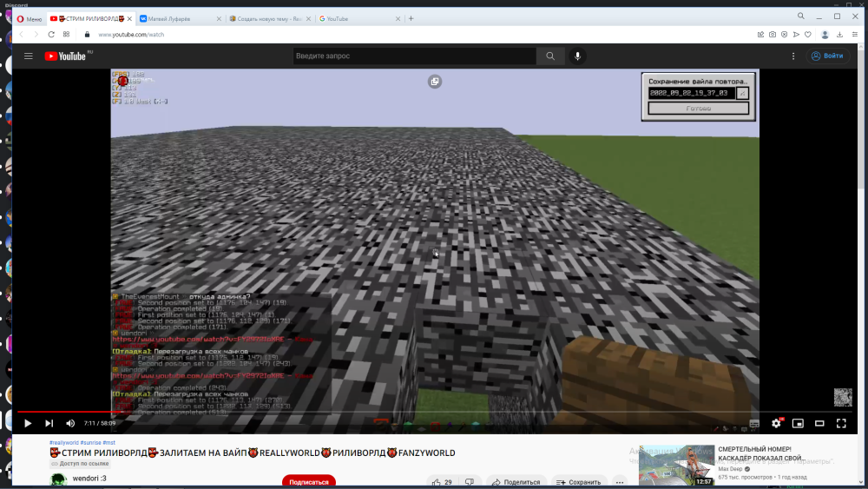This screenshot has width=868, height=489.
Task: Click the YouTube search magnifier button
Action: (x=550, y=56)
